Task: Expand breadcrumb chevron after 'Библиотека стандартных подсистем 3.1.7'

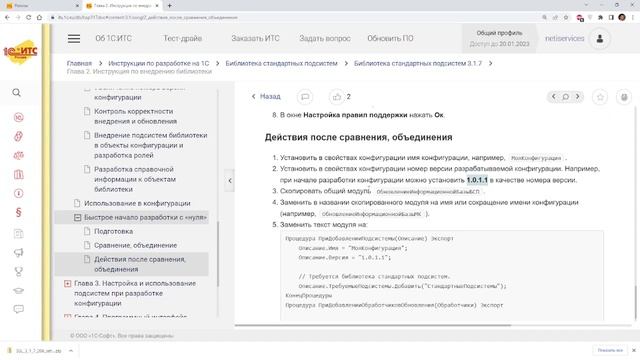Action: (491, 63)
